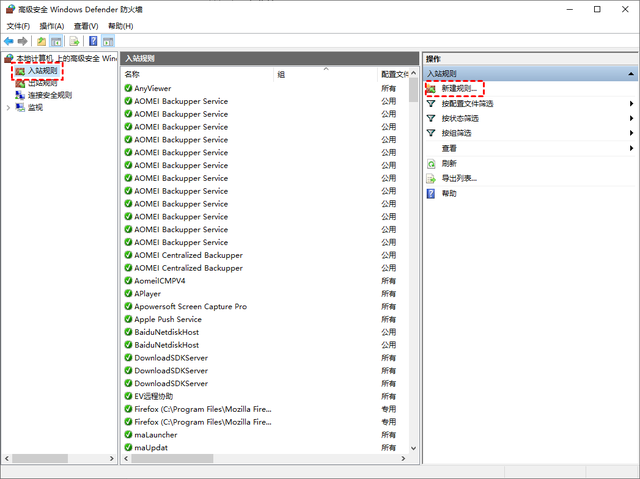
Task: Select the AnyViewer rule row
Action: [265, 88]
